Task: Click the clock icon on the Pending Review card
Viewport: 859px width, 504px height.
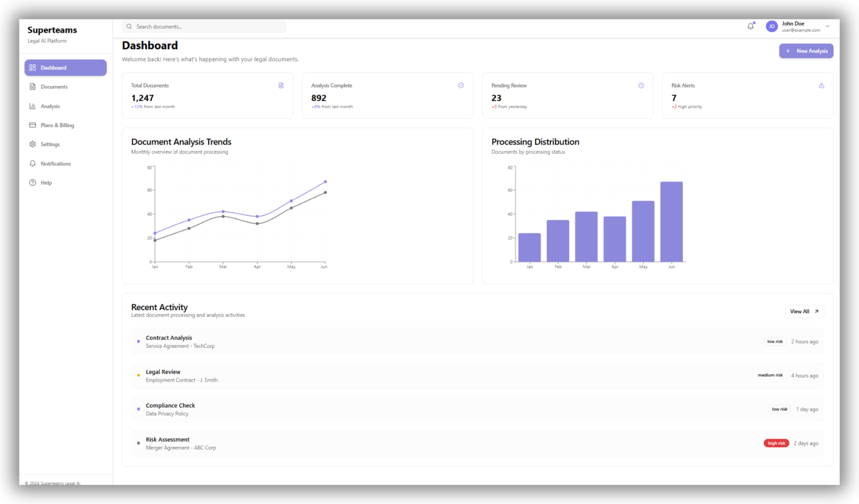Action: pyautogui.click(x=641, y=86)
